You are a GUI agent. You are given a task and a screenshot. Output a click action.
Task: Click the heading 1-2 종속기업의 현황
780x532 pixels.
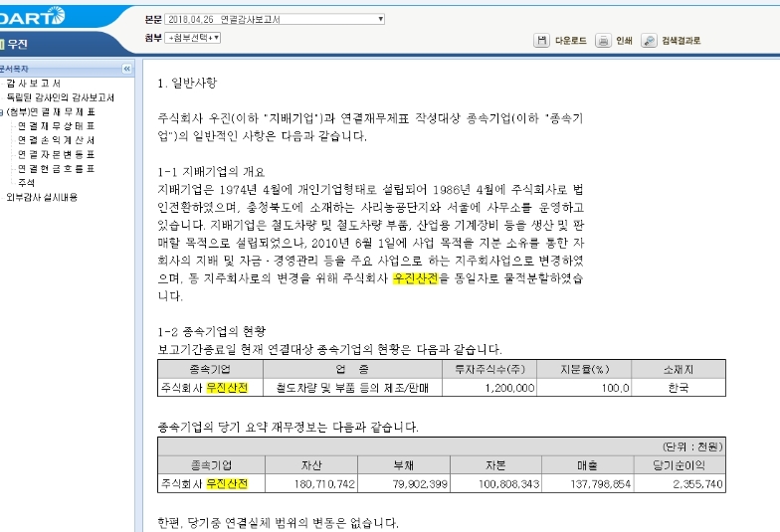tap(211, 332)
